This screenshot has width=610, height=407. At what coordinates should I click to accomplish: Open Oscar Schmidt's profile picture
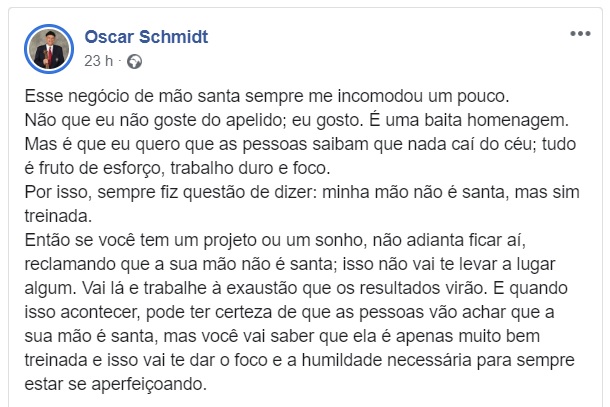[x=48, y=47]
